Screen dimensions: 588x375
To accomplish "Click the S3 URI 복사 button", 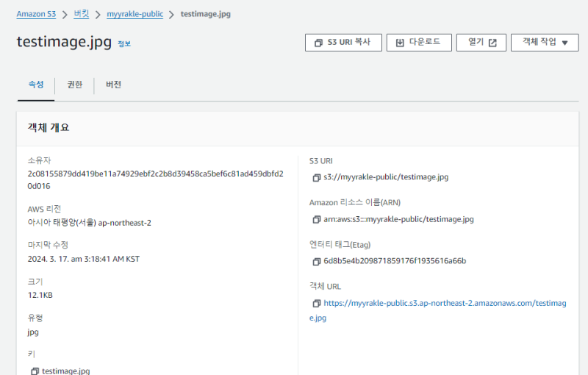I will tap(343, 43).
